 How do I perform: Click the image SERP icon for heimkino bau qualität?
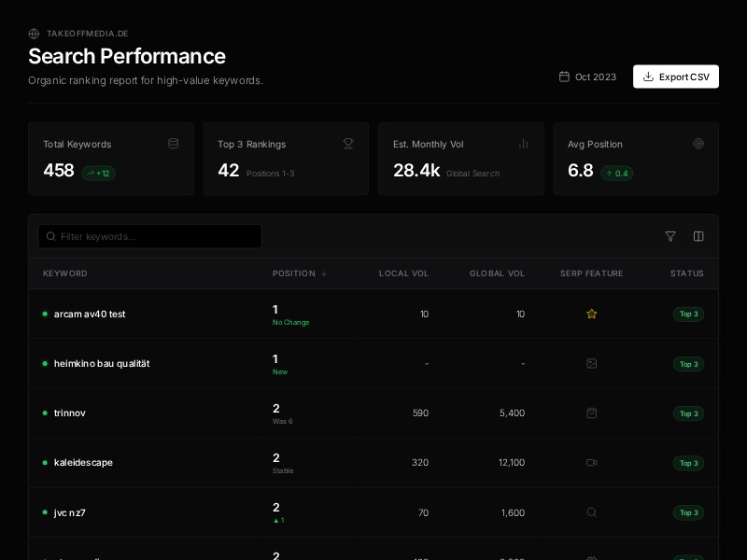coord(592,364)
